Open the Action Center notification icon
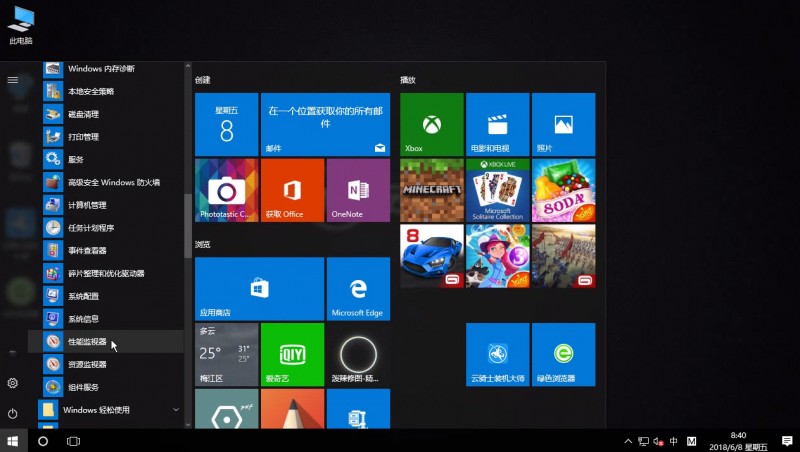 (787, 441)
